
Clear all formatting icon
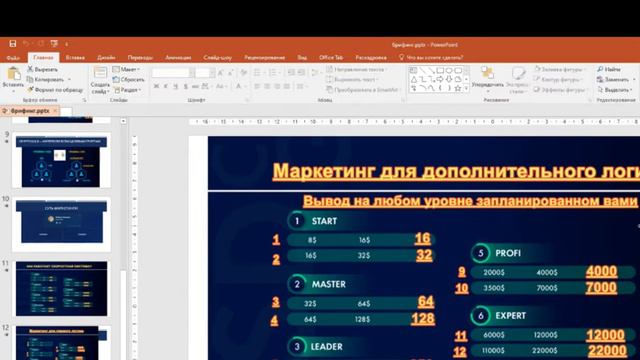click(244, 73)
